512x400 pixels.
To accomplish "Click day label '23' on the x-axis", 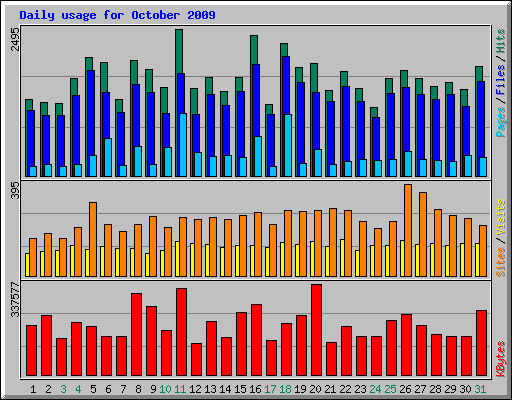I will [x=360, y=389].
